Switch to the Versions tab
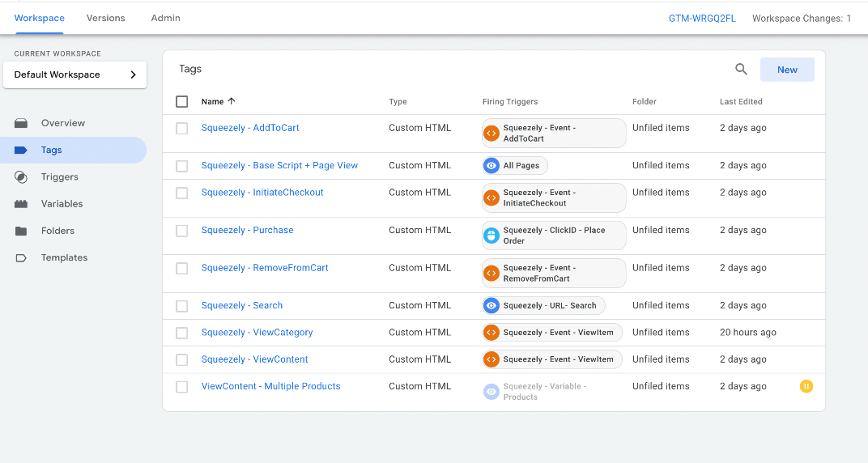 pyautogui.click(x=105, y=18)
